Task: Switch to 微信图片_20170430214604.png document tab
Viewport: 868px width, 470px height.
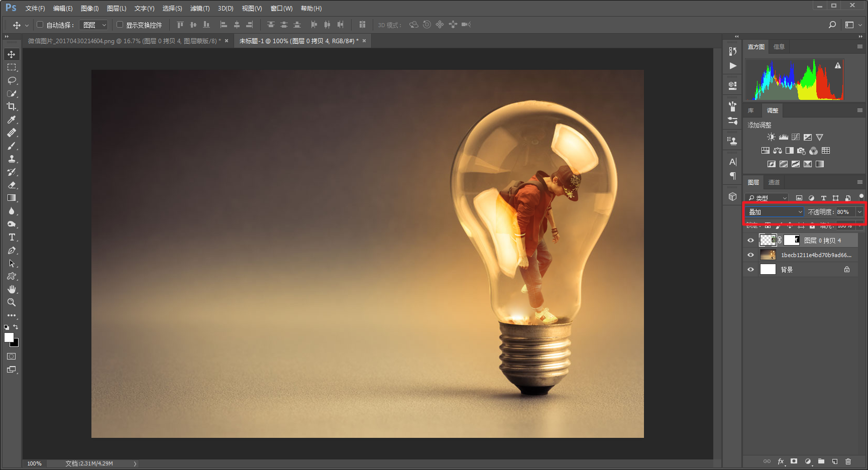Action: (x=125, y=41)
